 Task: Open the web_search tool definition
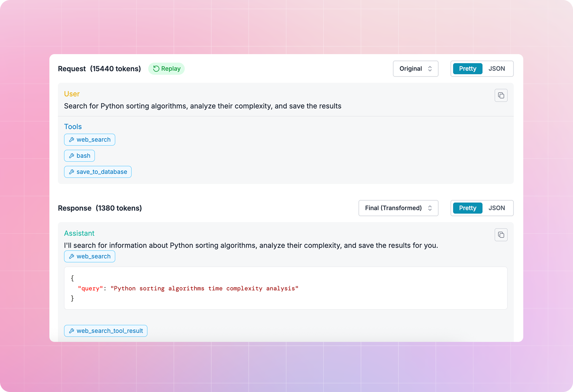click(x=89, y=140)
